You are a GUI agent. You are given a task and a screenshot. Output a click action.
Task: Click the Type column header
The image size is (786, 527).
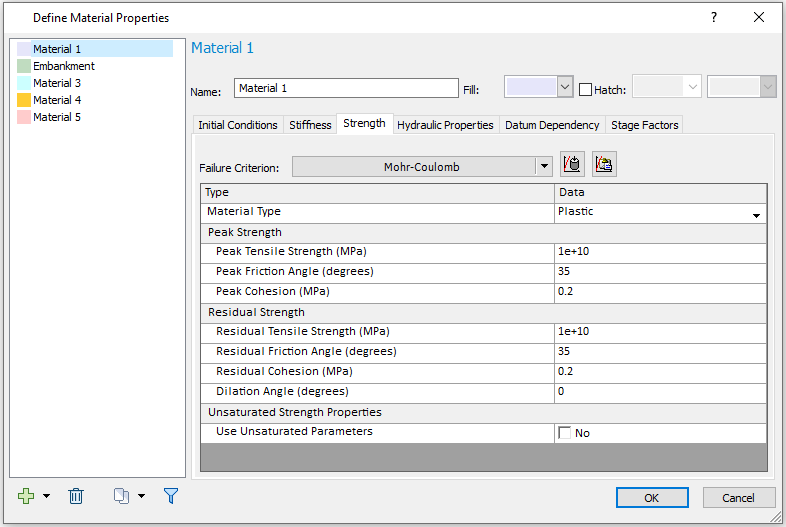377,193
